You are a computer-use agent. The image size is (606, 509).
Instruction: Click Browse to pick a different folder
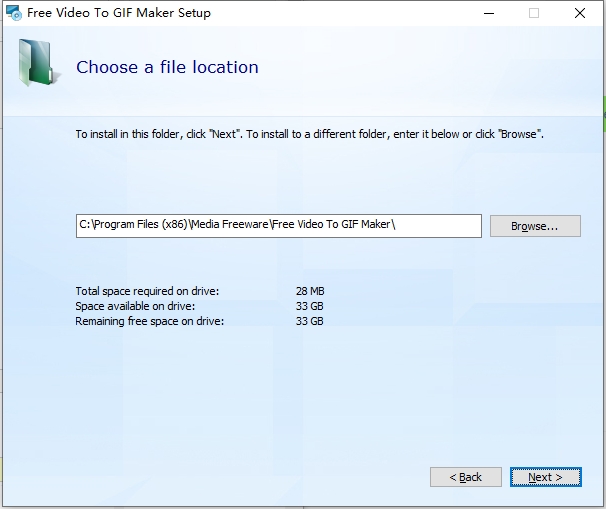click(x=535, y=226)
